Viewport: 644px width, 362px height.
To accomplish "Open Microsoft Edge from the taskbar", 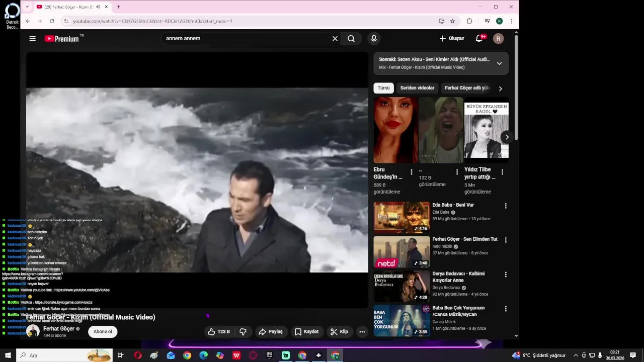I will pyautogui.click(x=203, y=355).
